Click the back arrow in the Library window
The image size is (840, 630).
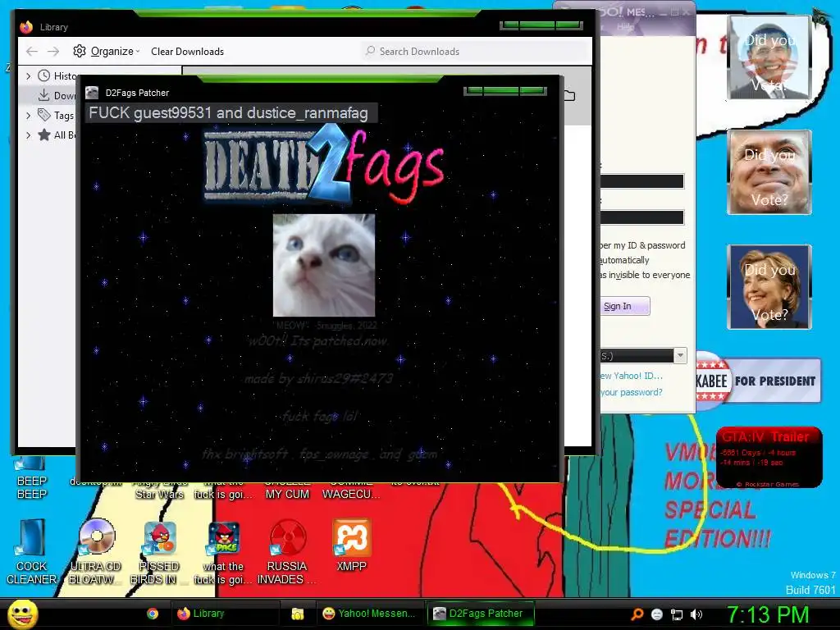[x=32, y=52]
